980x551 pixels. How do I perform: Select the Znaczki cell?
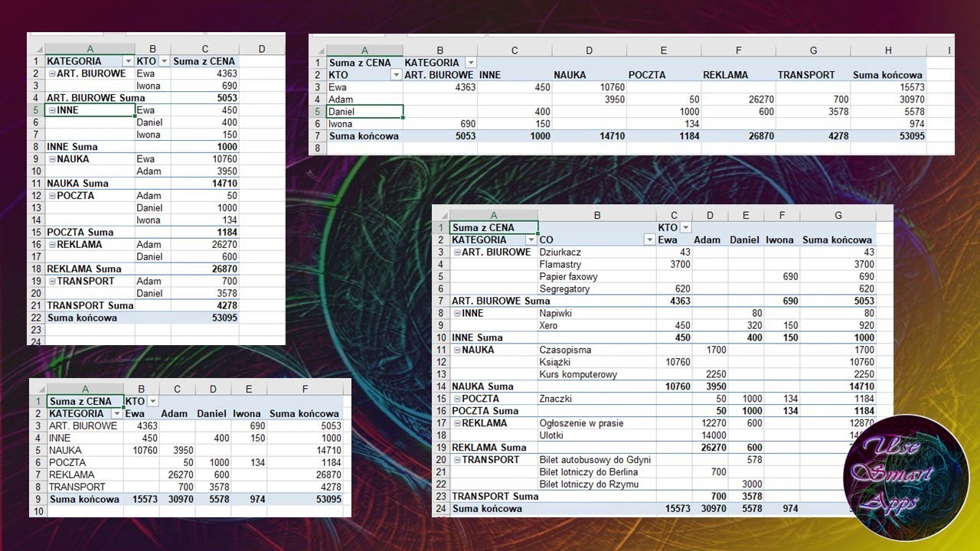point(597,399)
